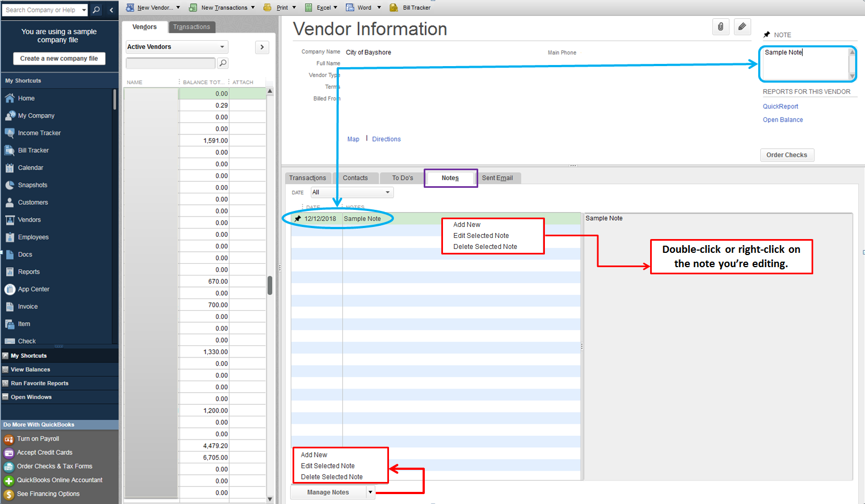This screenshot has width=865, height=504.
Task: Select the 12/12/2018 Sample Note row
Action: pos(436,219)
